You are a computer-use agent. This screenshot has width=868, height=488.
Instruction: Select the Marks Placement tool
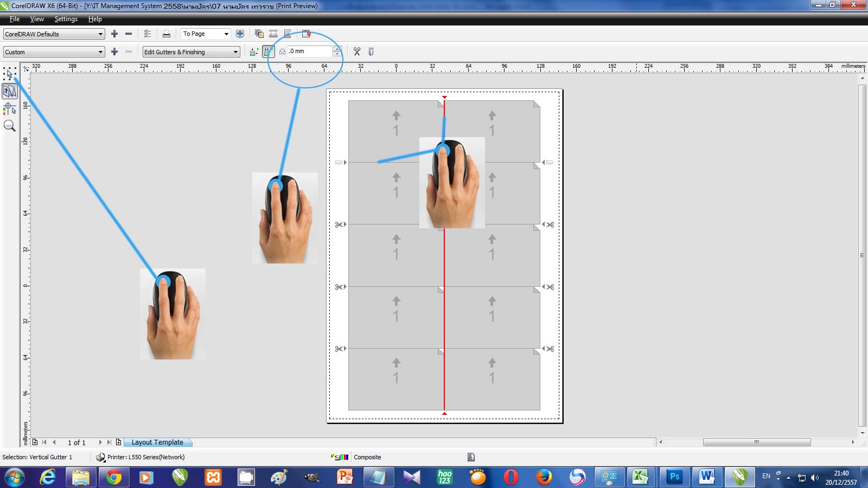10,108
